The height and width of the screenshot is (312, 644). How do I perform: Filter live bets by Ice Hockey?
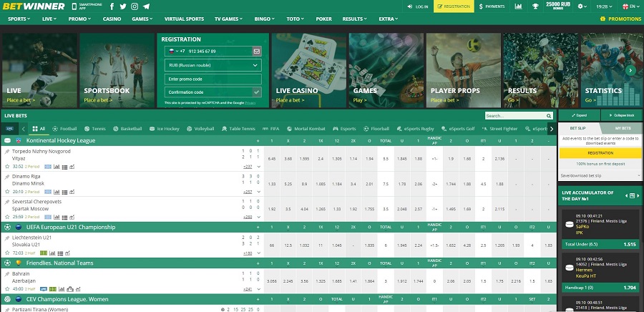tap(165, 129)
